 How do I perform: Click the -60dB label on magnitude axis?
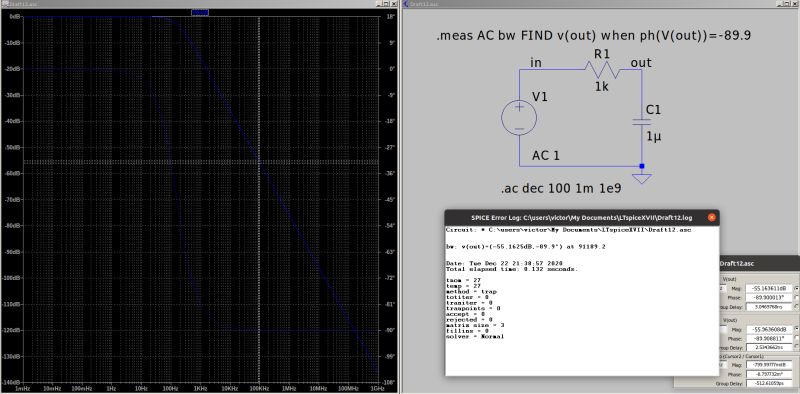(12, 174)
